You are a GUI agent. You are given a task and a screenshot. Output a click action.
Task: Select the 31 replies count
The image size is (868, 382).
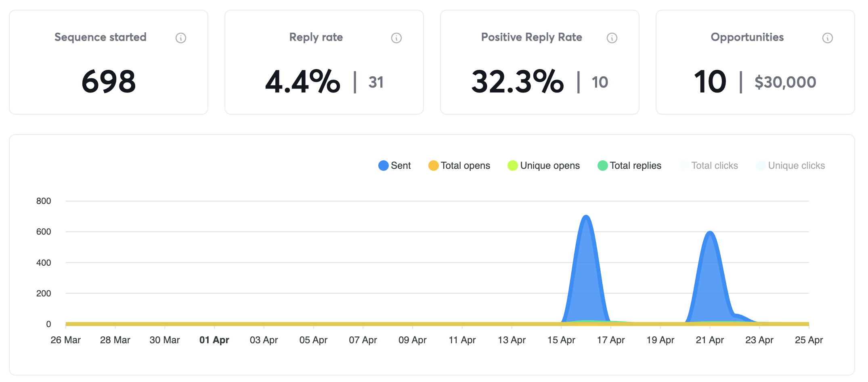pyautogui.click(x=376, y=82)
